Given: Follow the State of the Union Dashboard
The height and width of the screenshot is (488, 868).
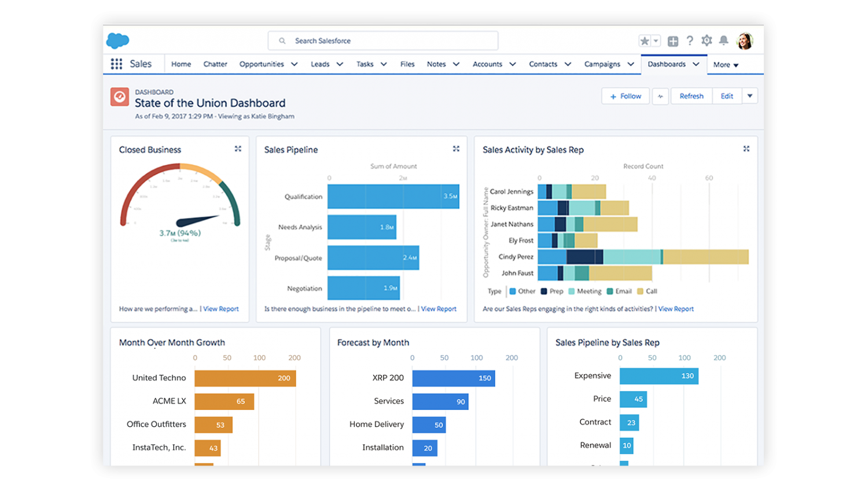Looking at the screenshot, I should pos(625,96).
